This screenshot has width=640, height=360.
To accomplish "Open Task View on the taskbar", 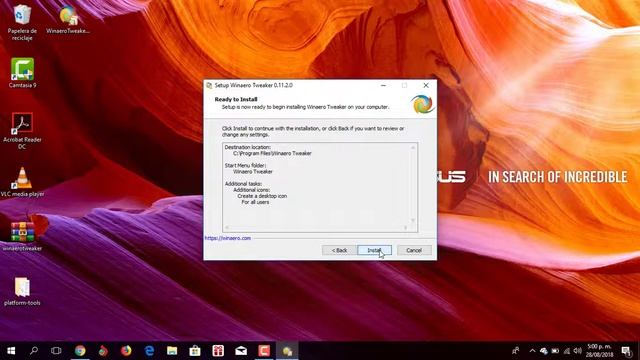I will click(56, 351).
